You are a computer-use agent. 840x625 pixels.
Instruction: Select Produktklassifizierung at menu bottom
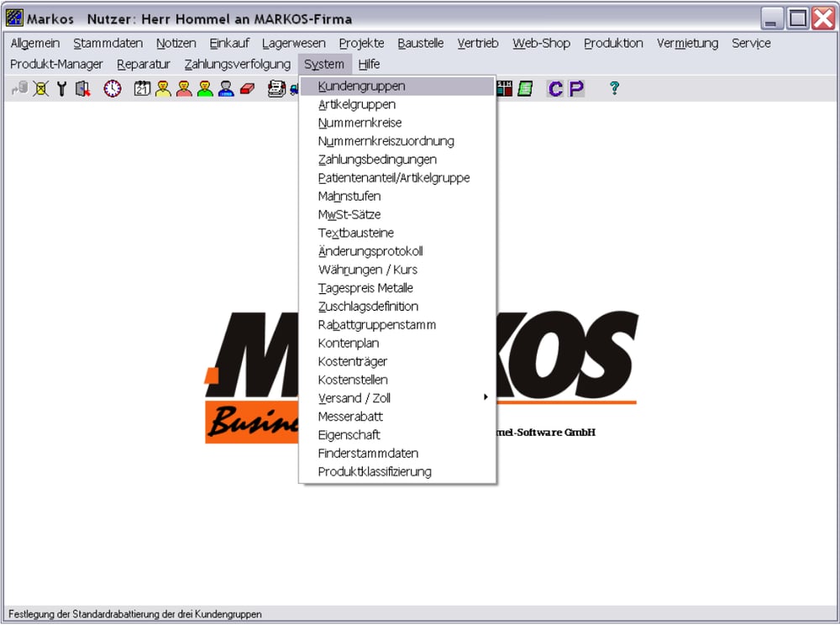(397, 472)
